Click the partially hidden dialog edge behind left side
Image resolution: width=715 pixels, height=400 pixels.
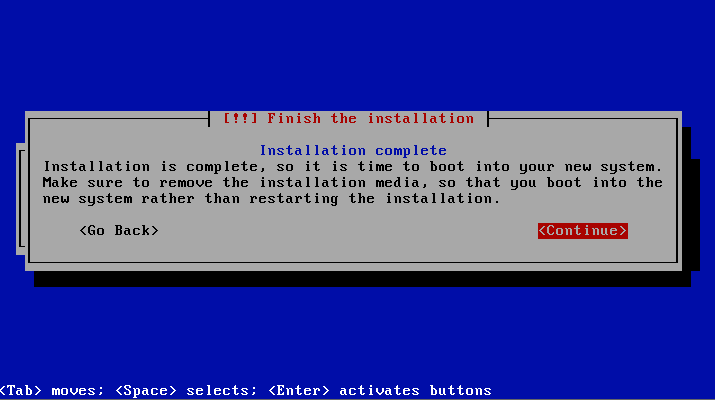click(x=21, y=199)
